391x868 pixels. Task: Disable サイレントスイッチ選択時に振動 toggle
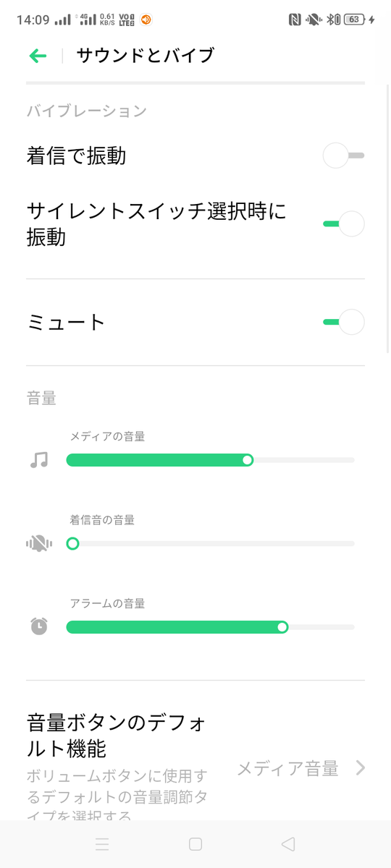pos(343,224)
